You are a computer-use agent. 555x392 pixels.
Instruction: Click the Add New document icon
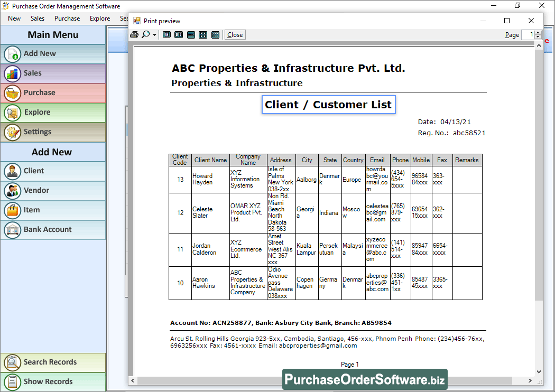pos(12,54)
